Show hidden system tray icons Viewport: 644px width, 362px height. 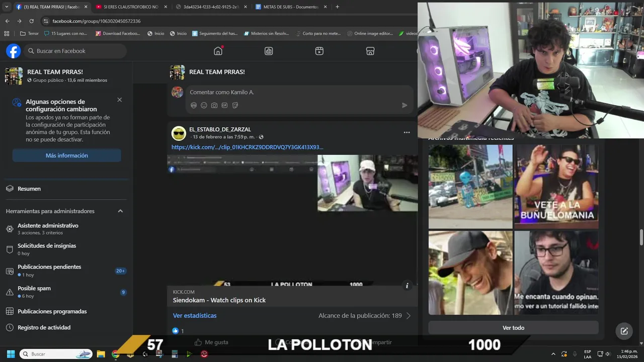553,354
